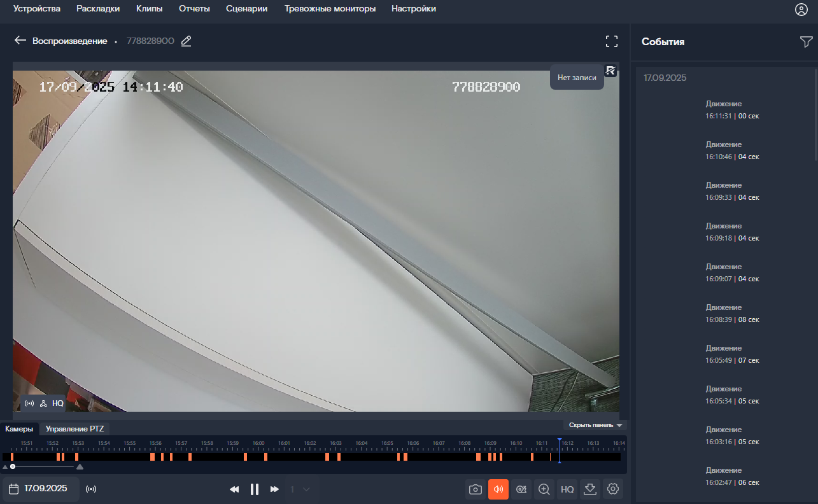Switch to live broadcast mode
Viewport: 818px width, 504px height.
point(92,489)
